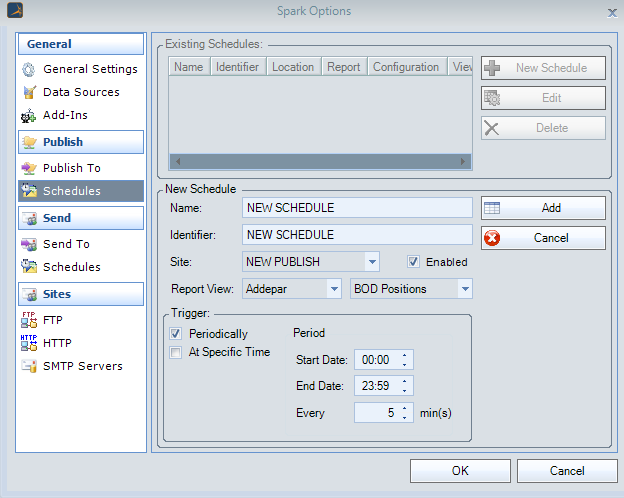This screenshot has width=624, height=498.
Task: Click the table icon on Add button
Action: click(492, 208)
